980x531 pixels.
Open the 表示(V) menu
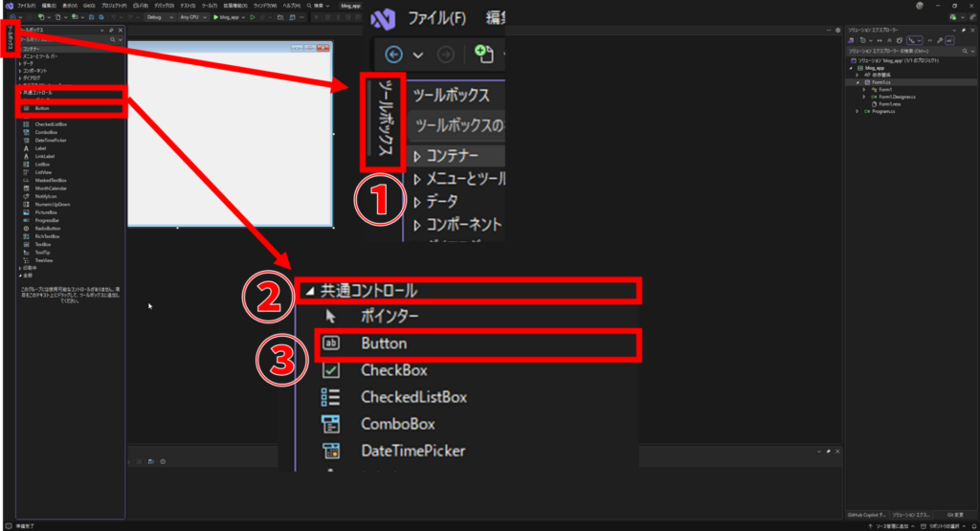[x=70, y=6]
